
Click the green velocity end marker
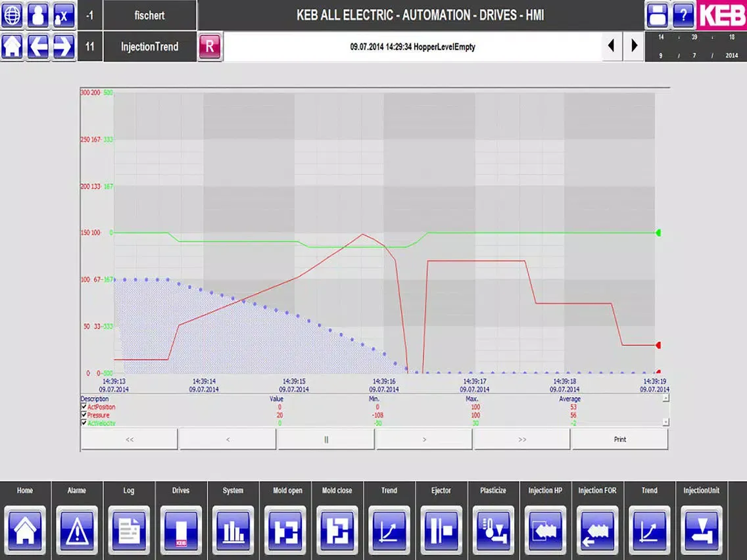click(x=658, y=233)
